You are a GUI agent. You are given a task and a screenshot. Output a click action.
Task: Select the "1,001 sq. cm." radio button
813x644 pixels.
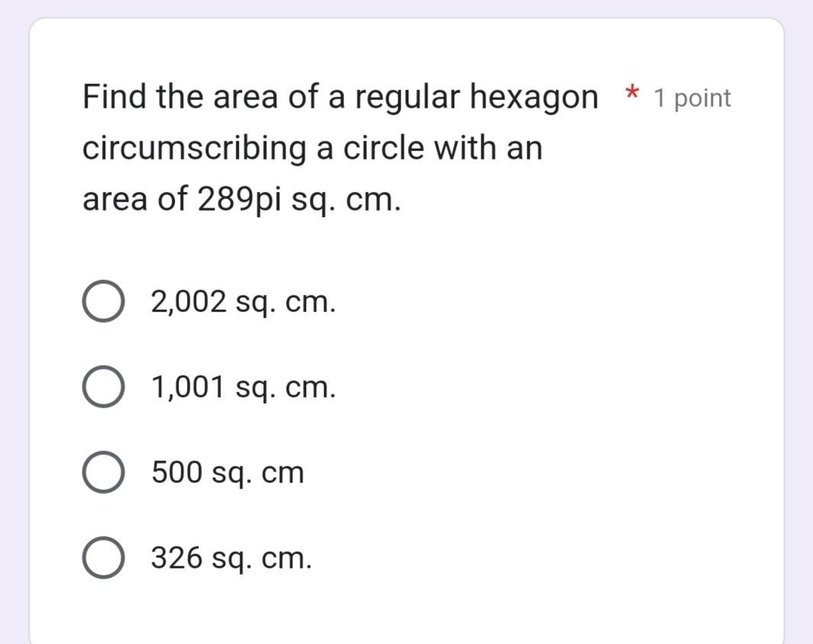point(104,386)
